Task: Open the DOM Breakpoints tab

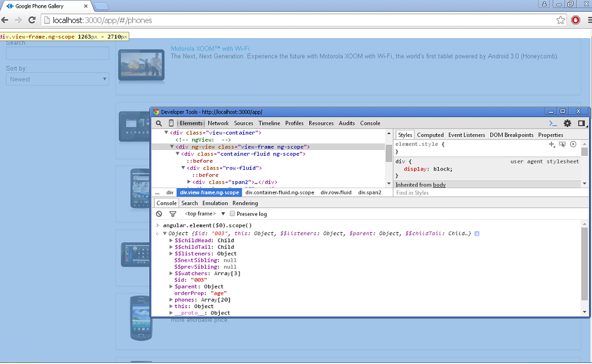Action: coord(511,135)
